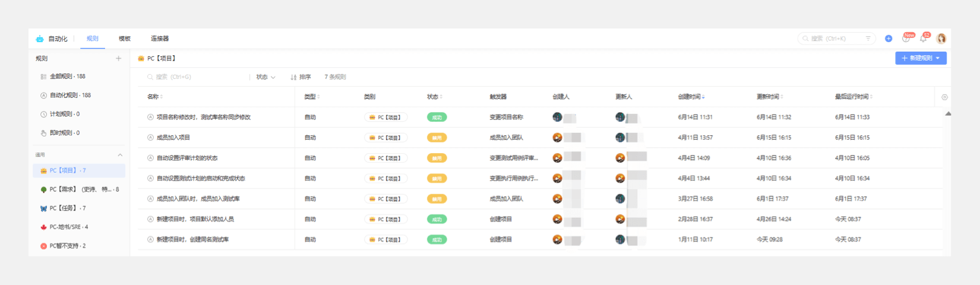The image size is (980, 285).
Task: Open the rule named 成员加入项目
Action: click(x=173, y=138)
